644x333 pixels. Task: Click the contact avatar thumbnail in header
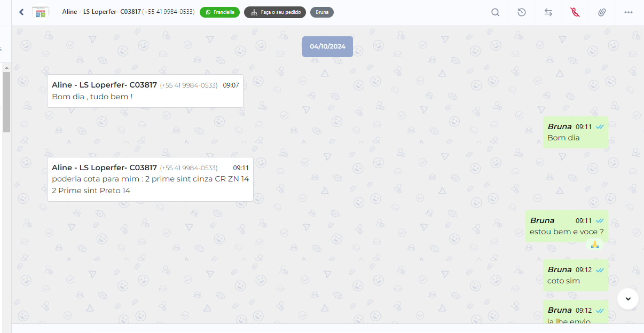pyautogui.click(x=41, y=12)
